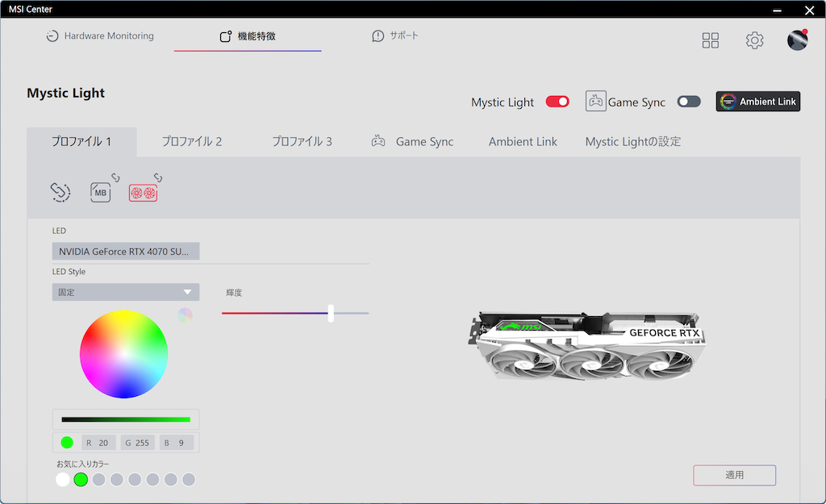Click the R value field showing 20
826x504 pixels.
tap(98, 443)
